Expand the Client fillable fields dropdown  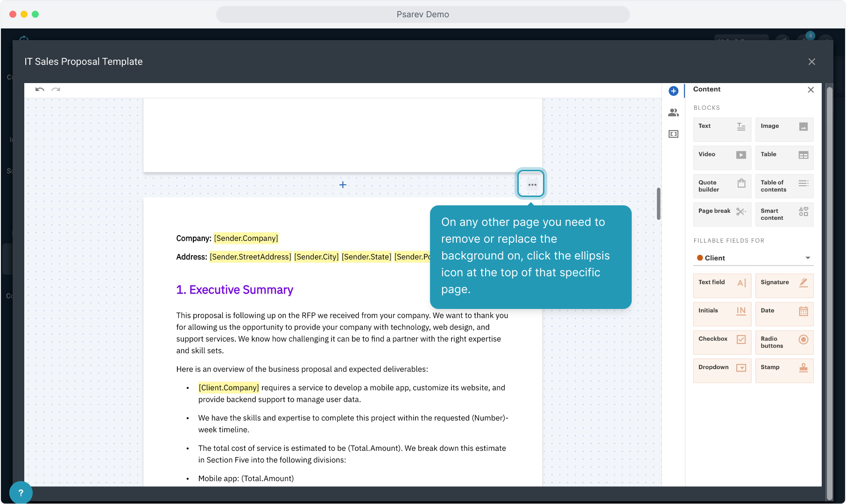click(753, 258)
